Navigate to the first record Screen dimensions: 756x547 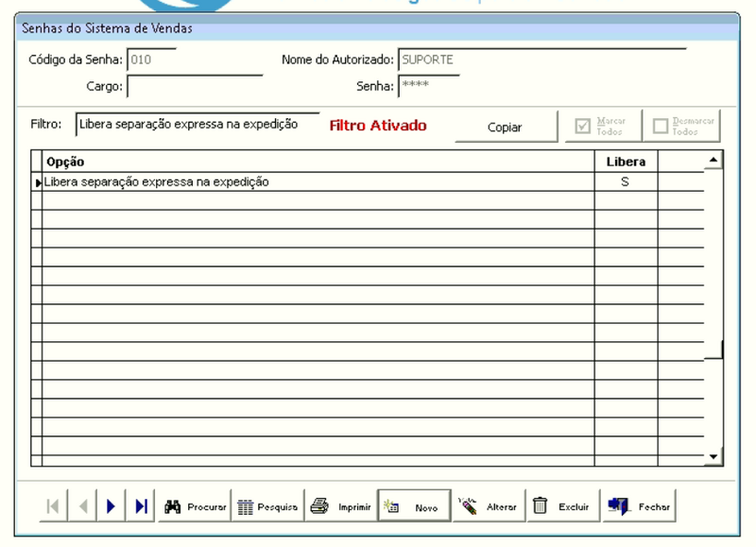click(x=53, y=505)
